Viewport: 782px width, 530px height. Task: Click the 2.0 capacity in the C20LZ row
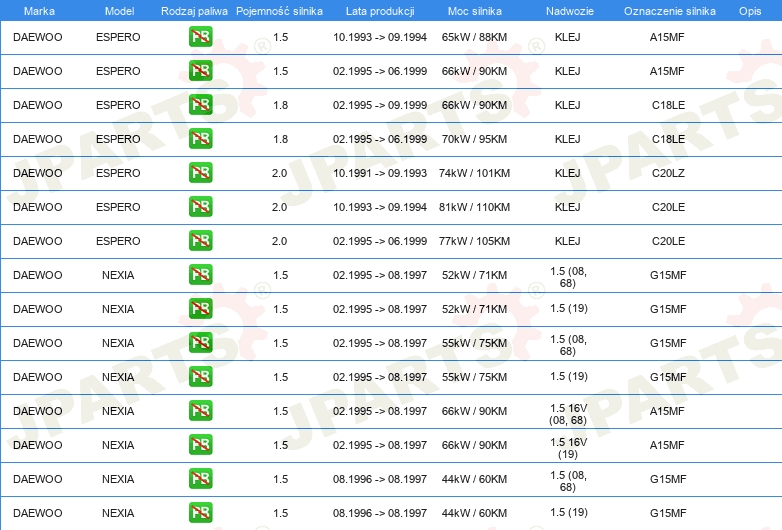tap(279, 173)
